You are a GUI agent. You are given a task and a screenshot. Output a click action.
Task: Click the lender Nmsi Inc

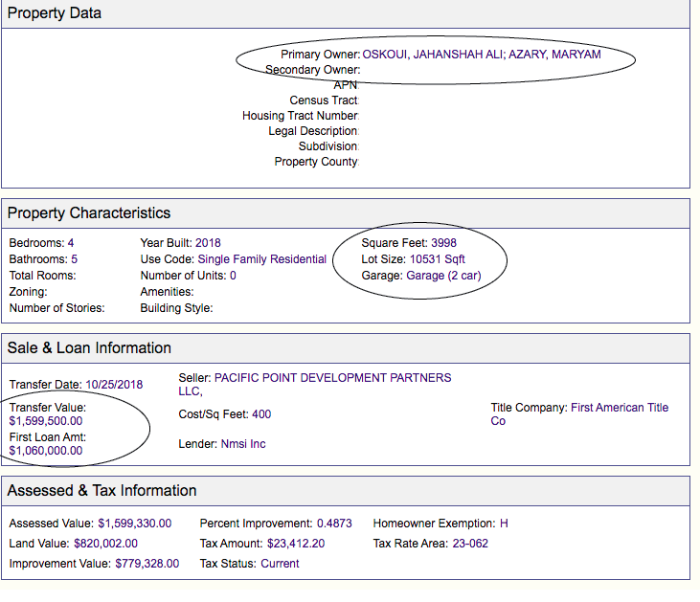click(243, 444)
